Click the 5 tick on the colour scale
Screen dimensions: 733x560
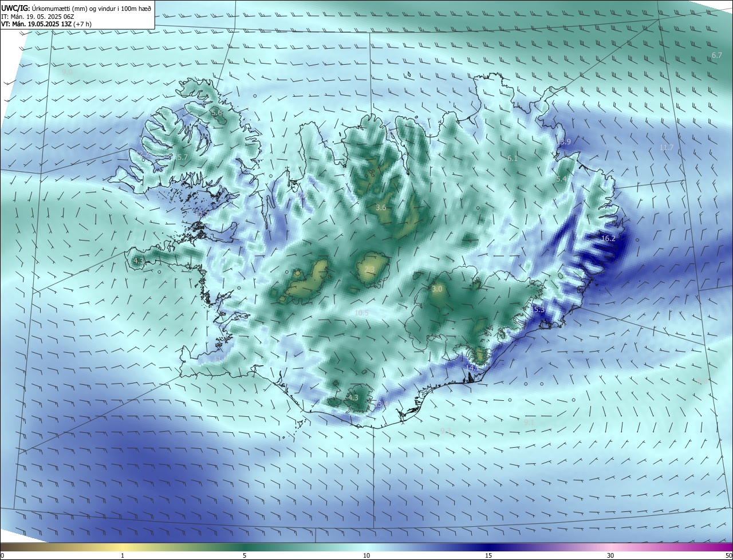245,555
